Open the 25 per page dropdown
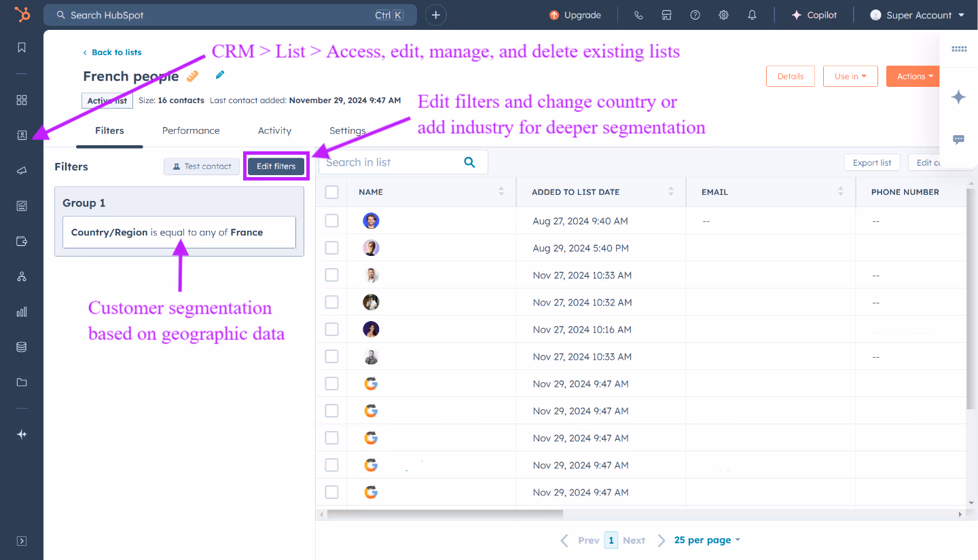Image resolution: width=978 pixels, height=560 pixels. coord(707,540)
